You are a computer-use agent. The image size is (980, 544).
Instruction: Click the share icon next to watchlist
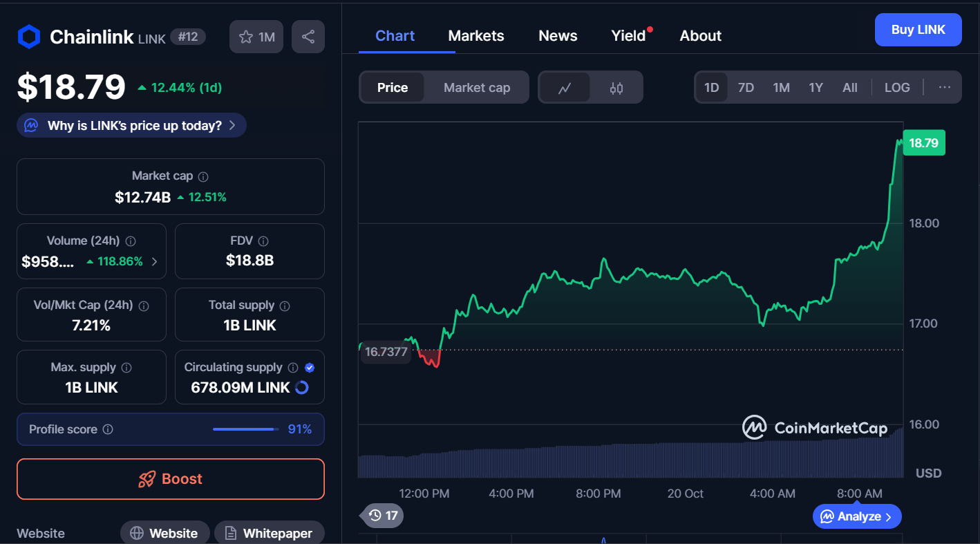(308, 37)
